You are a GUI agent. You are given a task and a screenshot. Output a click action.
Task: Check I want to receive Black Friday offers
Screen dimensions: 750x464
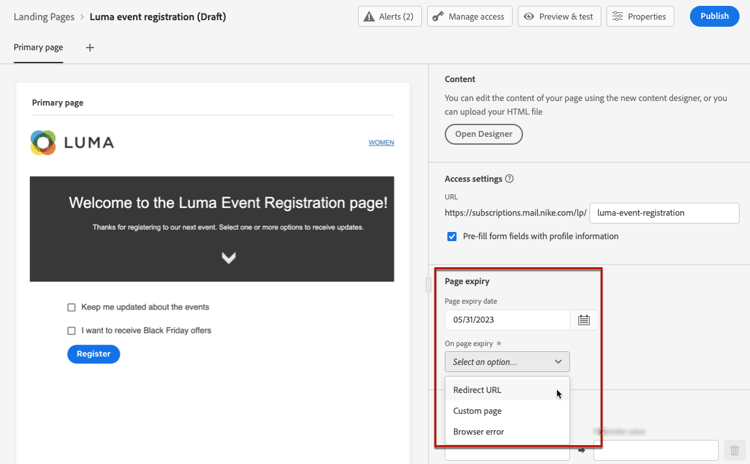(71, 331)
